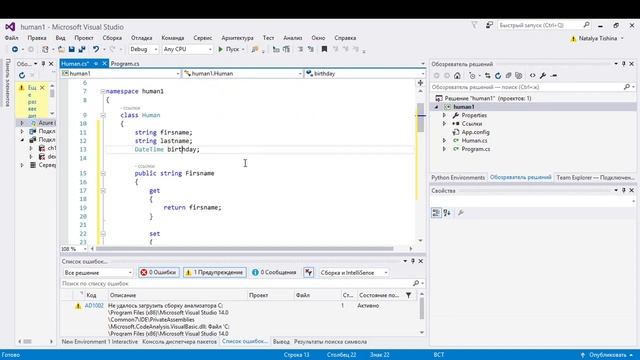Click Home icon in Solution Explorer toolbar
The image size is (640, 360).
457,76
